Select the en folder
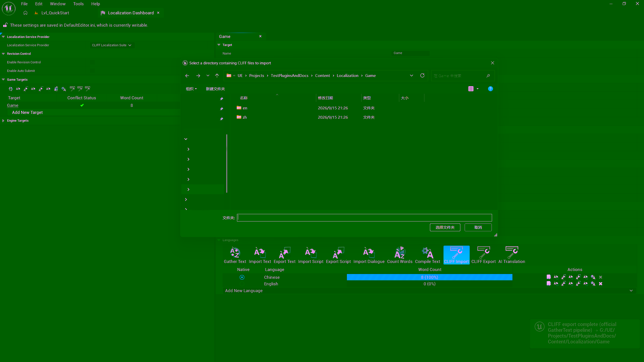 click(242, 108)
